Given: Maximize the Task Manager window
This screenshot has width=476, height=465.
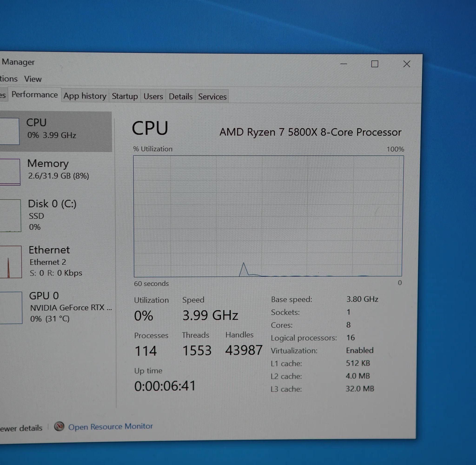Looking at the screenshot, I should [375, 64].
